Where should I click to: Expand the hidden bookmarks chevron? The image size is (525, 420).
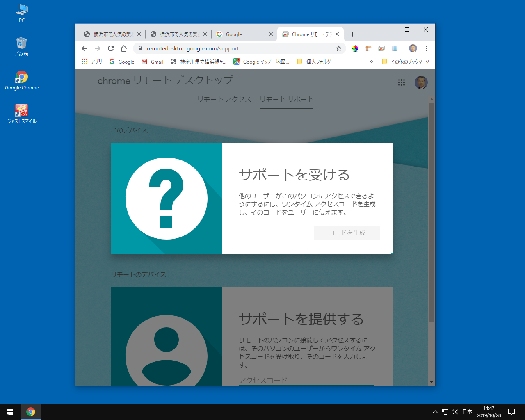point(371,62)
